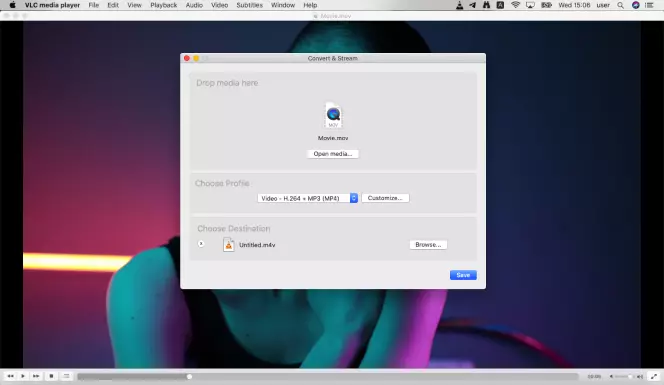Image resolution: width=664 pixels, height=385 pixels.
Task: Click the battery status icon
Action: click(x=546, y=5)
